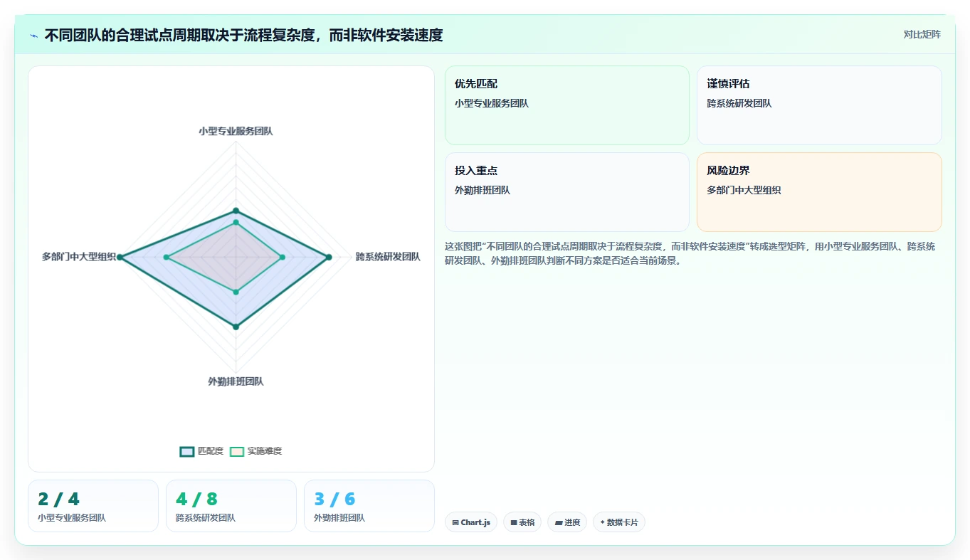Open the 谨慎评估 matrix card
The width and height of the screenshot is (970, 560).
tap(819, 105)
